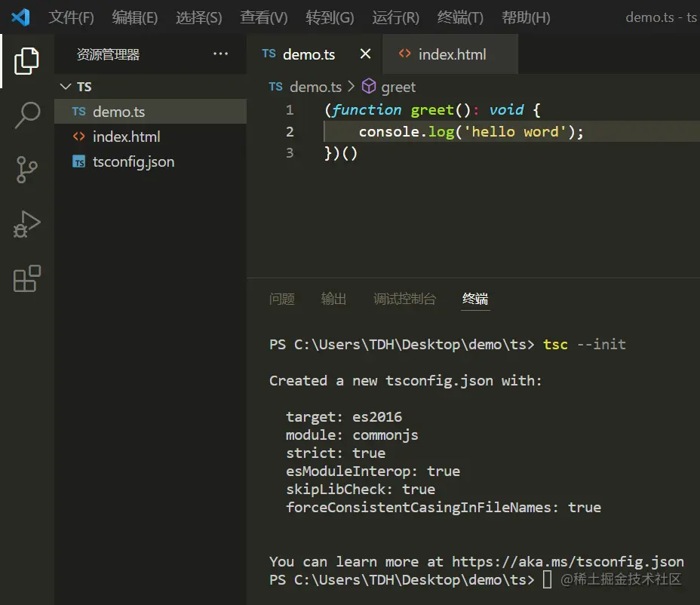Click the tsconfig.json file icon
The width and height of the screenshot is (700, 605).
pos(78,161)
